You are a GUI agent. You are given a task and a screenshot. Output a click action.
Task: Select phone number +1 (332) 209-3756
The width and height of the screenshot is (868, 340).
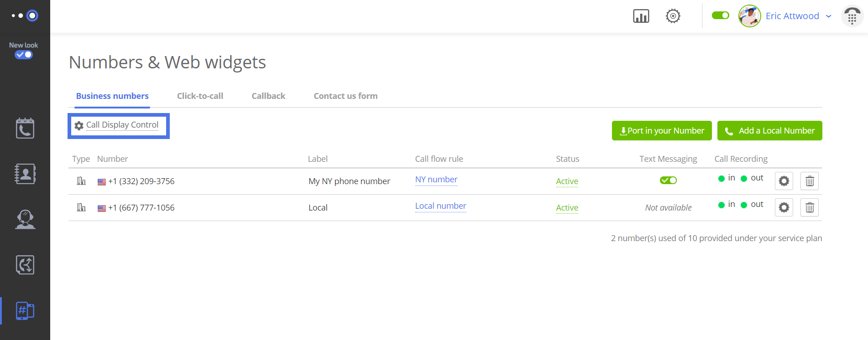(141, 181)
